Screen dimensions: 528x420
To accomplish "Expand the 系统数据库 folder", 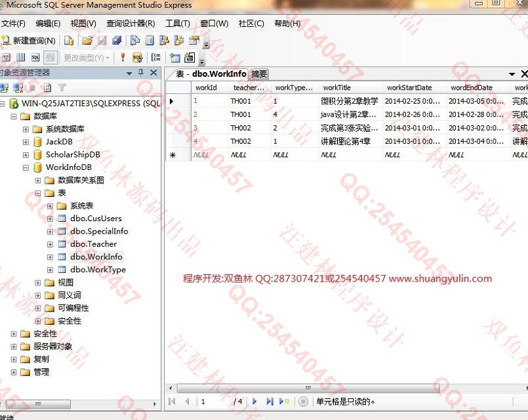I will (x=26, y=129).
